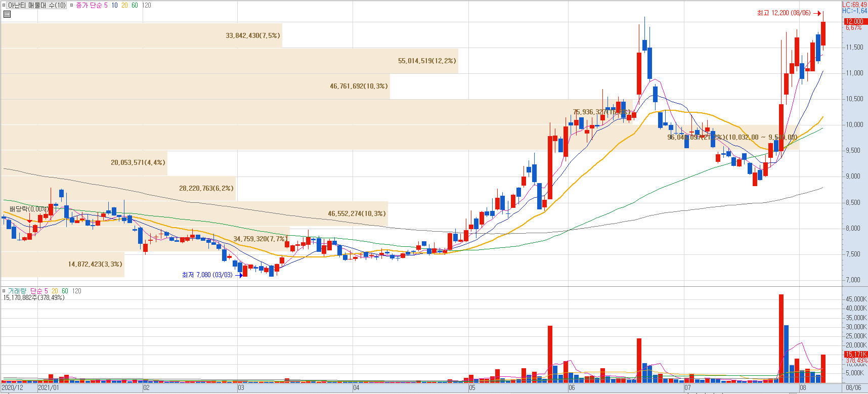Click the 08/06 current date label
Viewport: 868px width, 394px height.
(853, 388)
